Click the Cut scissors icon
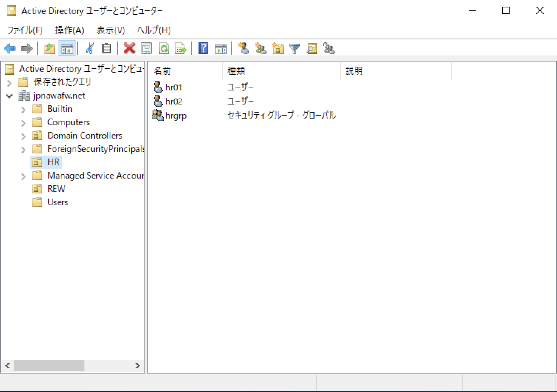 click(90, 48)
